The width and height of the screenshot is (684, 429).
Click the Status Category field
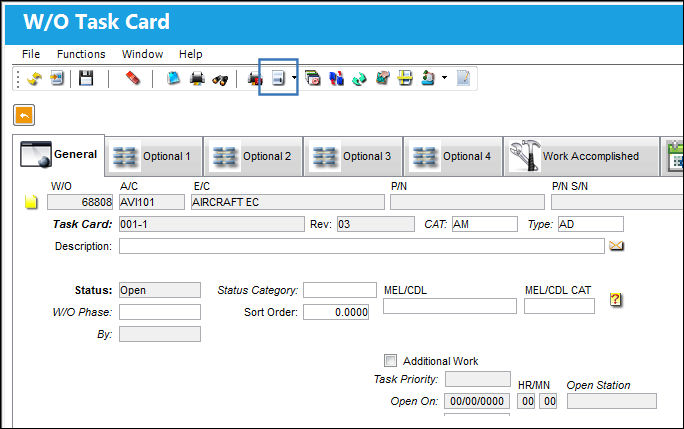(x=340, y=290)
